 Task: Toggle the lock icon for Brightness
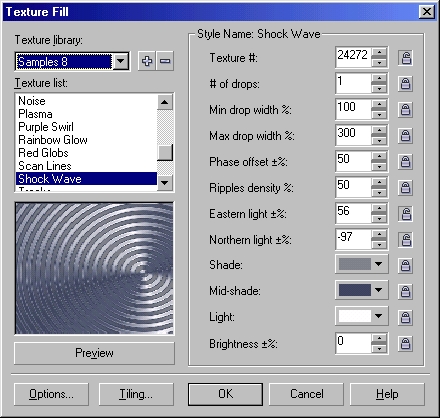[x=405, y=343]
